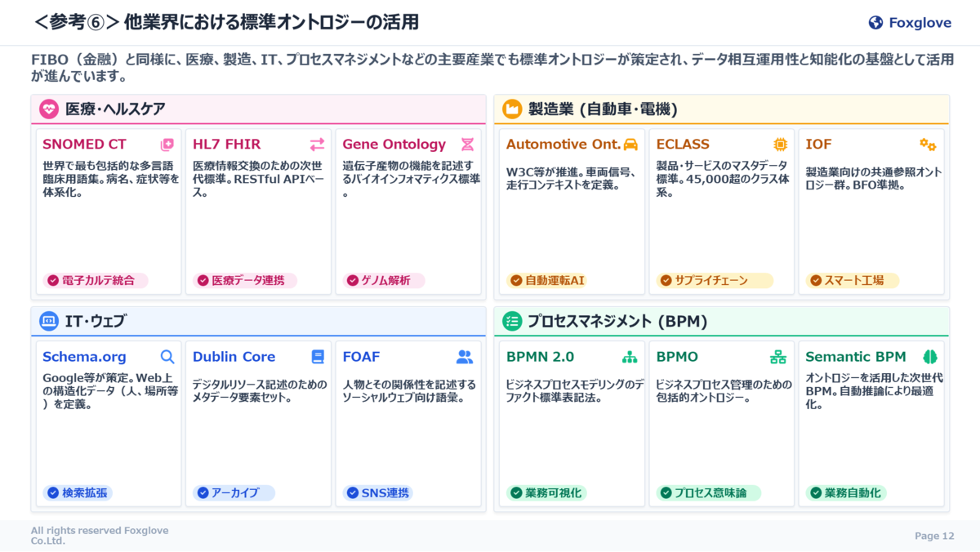Click the hierarchy icon on BPMN 2.0 card
The width and height of the screenshot is (980, 552).
630,357
